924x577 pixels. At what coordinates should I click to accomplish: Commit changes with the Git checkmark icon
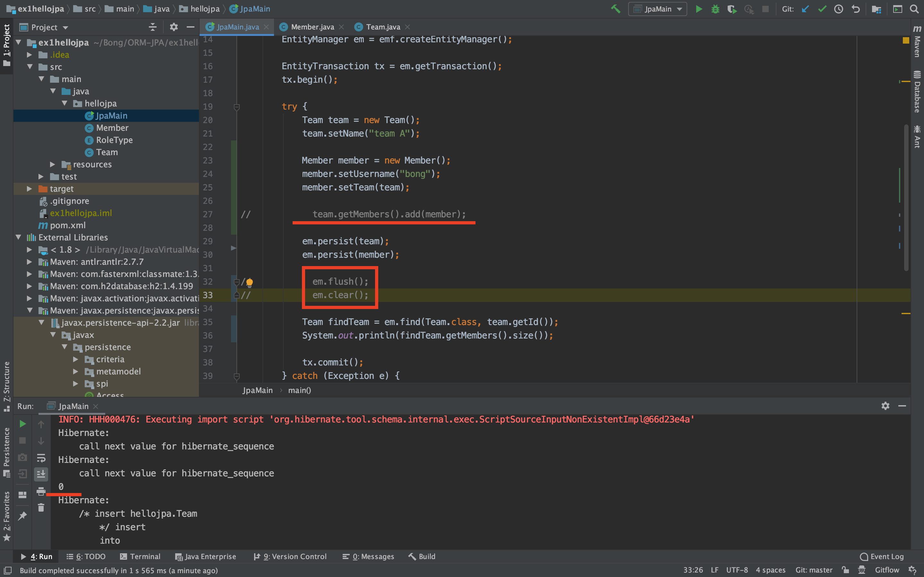822,9
